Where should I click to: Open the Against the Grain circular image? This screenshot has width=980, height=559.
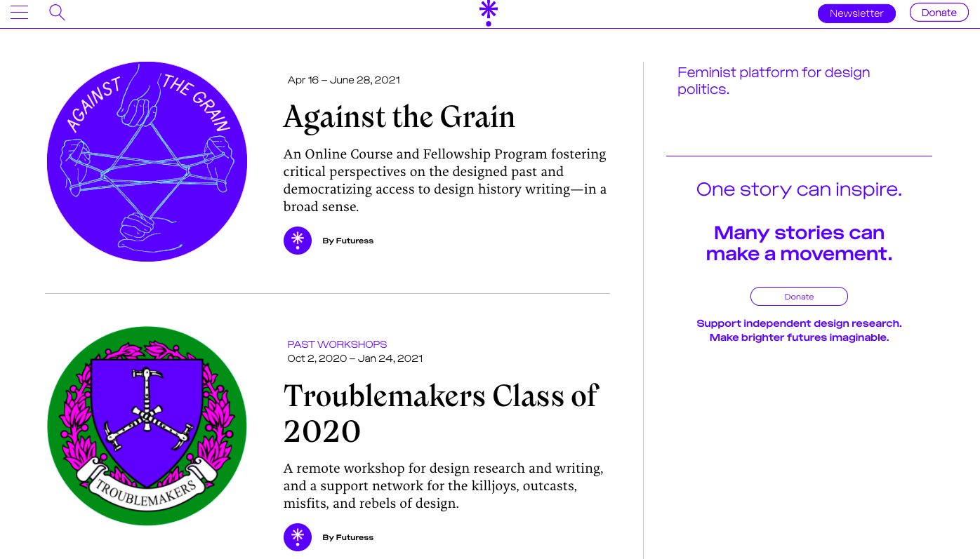147,161
